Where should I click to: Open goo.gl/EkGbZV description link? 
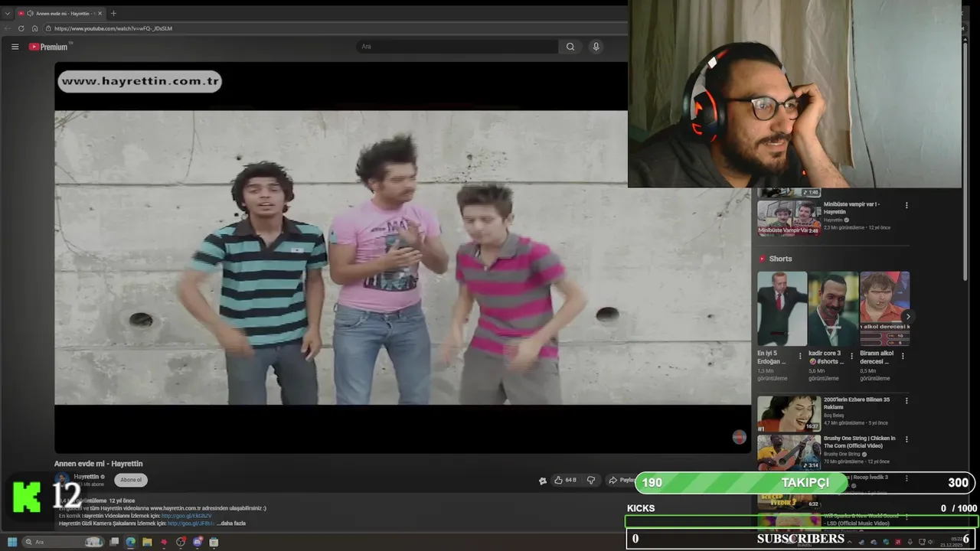pos(186,516)
